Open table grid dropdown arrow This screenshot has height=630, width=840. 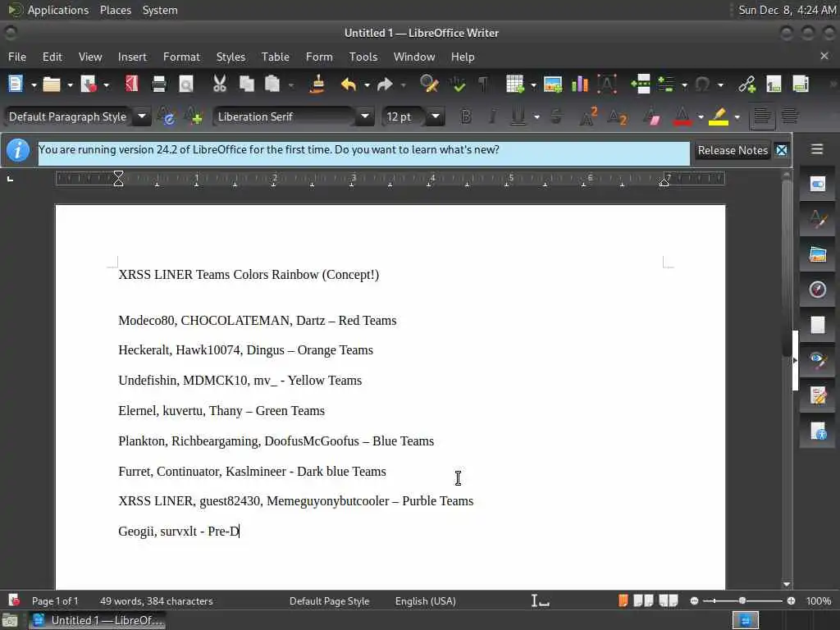(x=533, y=84)
